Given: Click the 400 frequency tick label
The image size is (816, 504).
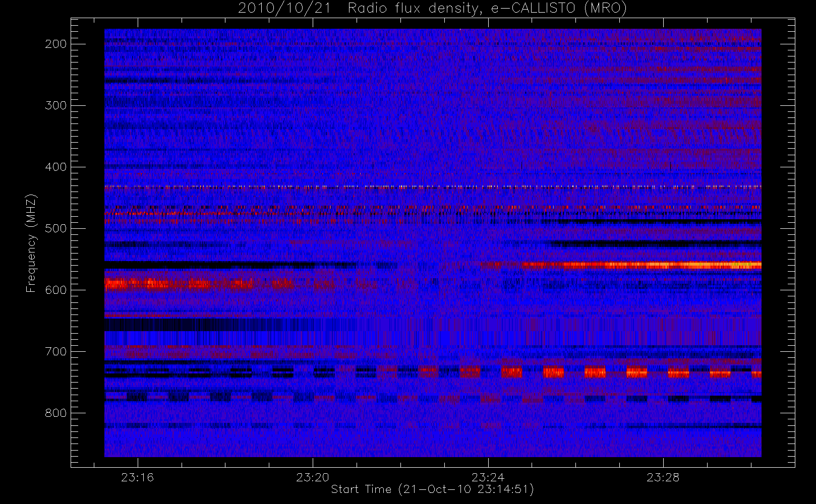Looking at the screenshot, I should point(55,167).
